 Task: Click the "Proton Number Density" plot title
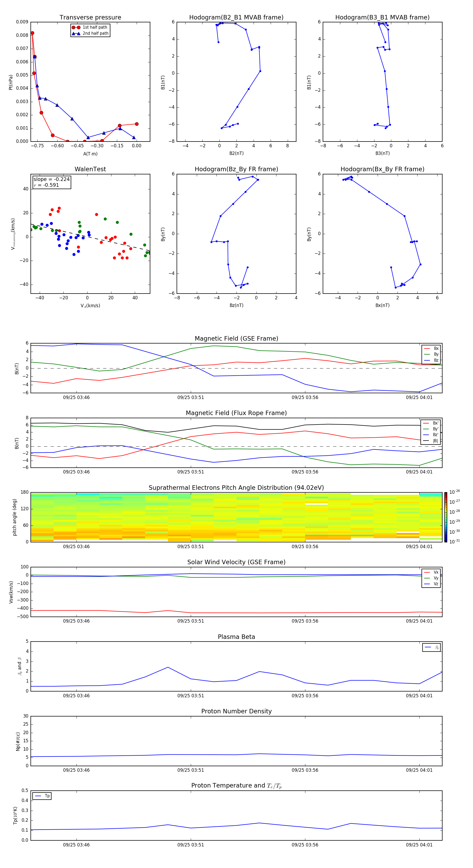236,711
